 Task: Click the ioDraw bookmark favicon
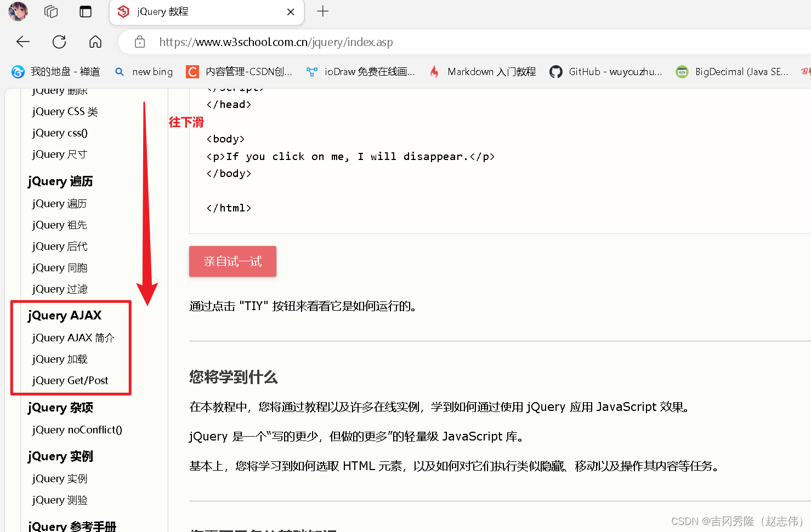[312, 72]
